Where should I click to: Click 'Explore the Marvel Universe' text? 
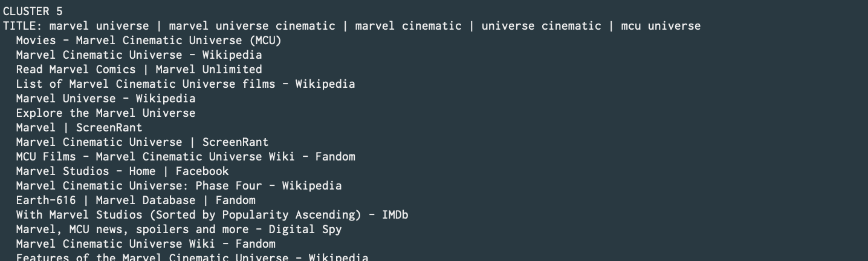pos(106,113)
